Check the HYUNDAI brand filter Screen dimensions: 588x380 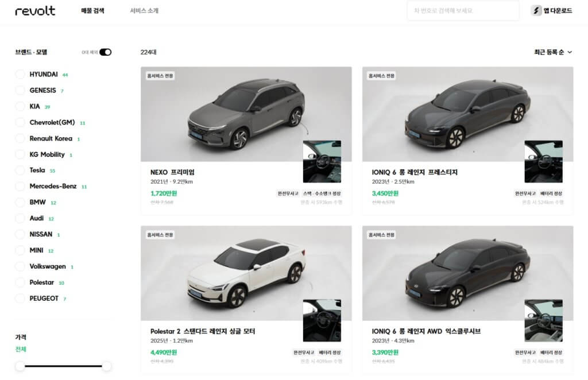coord(20,75)
